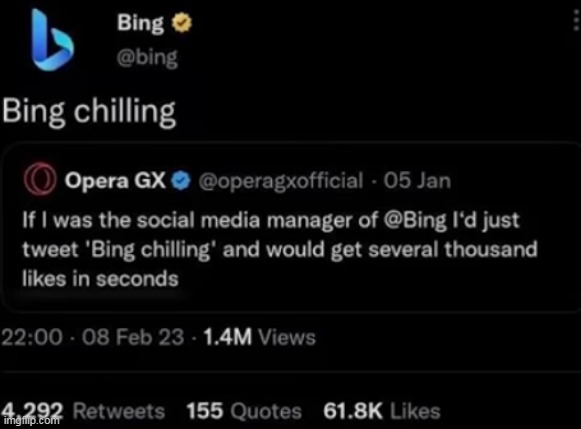The image size is (581, 429).
Task: Click the word 'seconds' in quoted tweet
Action: 137,279
